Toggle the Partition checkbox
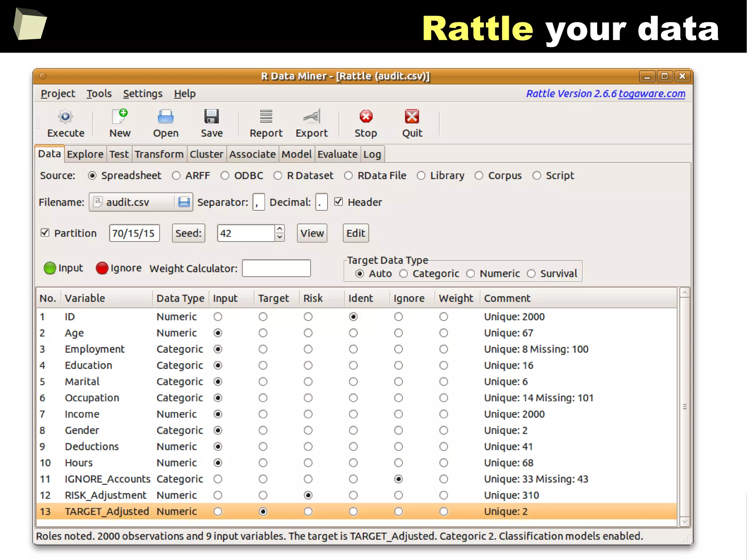 pyautogui.click(x=45, y=233)
